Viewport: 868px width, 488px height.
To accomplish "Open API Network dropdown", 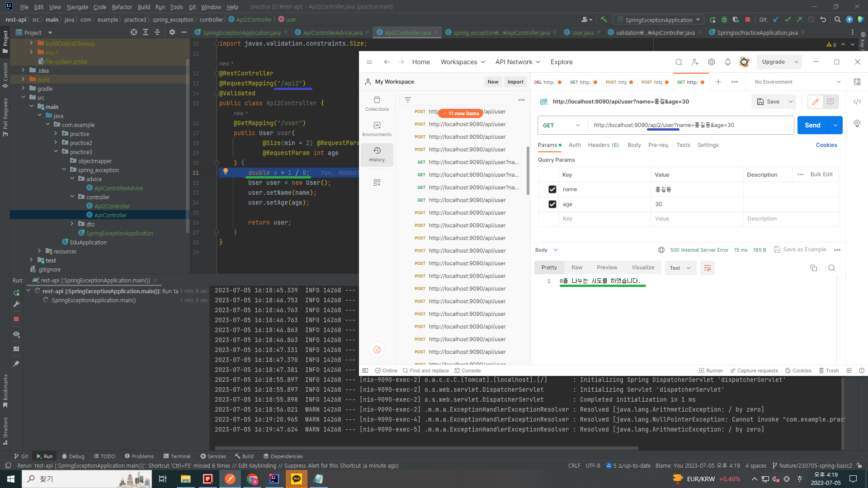I will click(x=518, y=62).
